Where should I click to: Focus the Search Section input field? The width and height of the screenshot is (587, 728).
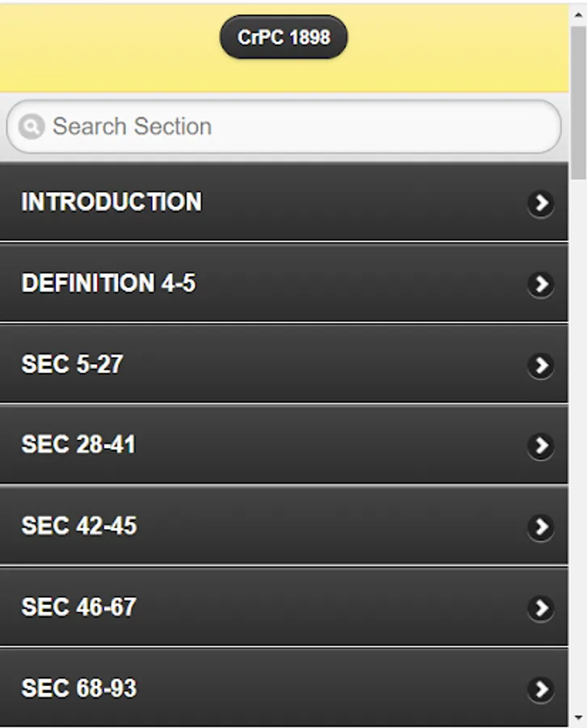click(x=284, y=126)
